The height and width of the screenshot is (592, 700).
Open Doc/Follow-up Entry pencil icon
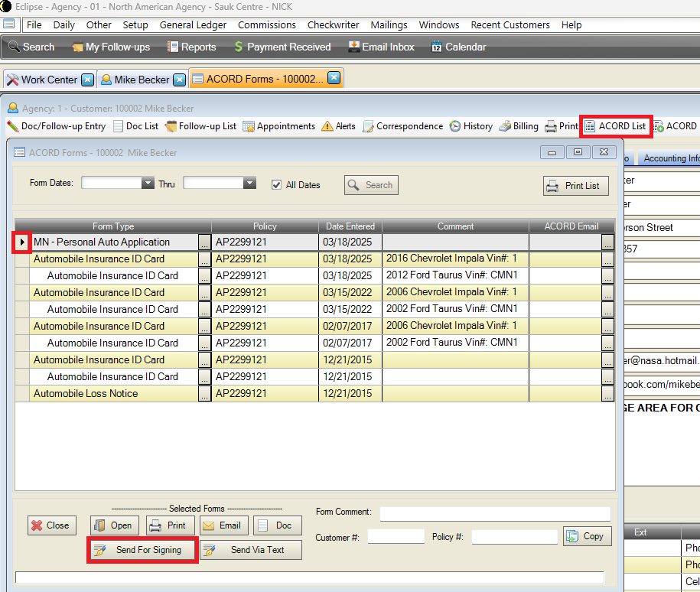(x=13, y=126)
